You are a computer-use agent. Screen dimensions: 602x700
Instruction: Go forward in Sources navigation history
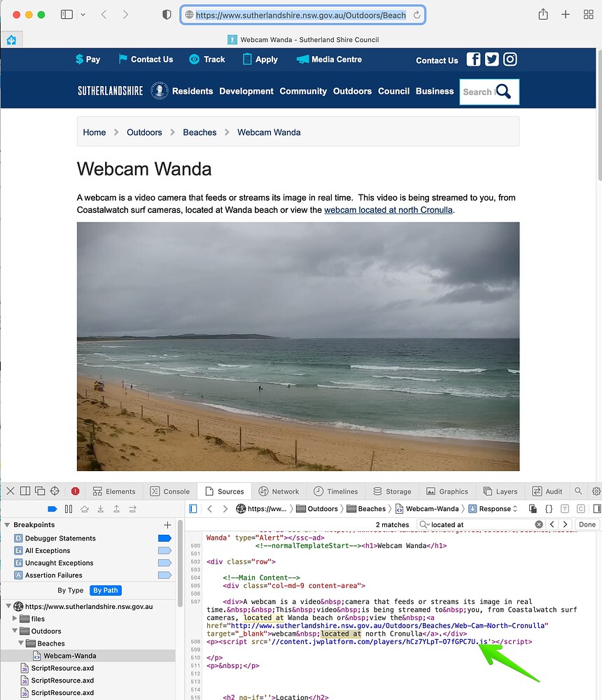tap(225, 509)
